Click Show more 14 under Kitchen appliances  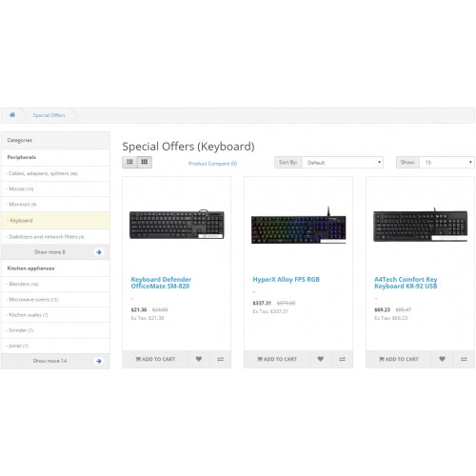[x=50, y=361]
